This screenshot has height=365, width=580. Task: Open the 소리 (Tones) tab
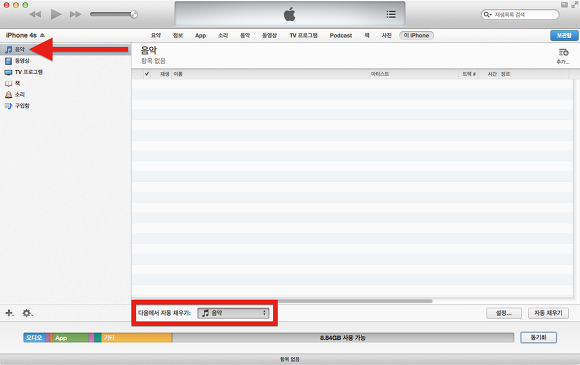tap(223, 35)
